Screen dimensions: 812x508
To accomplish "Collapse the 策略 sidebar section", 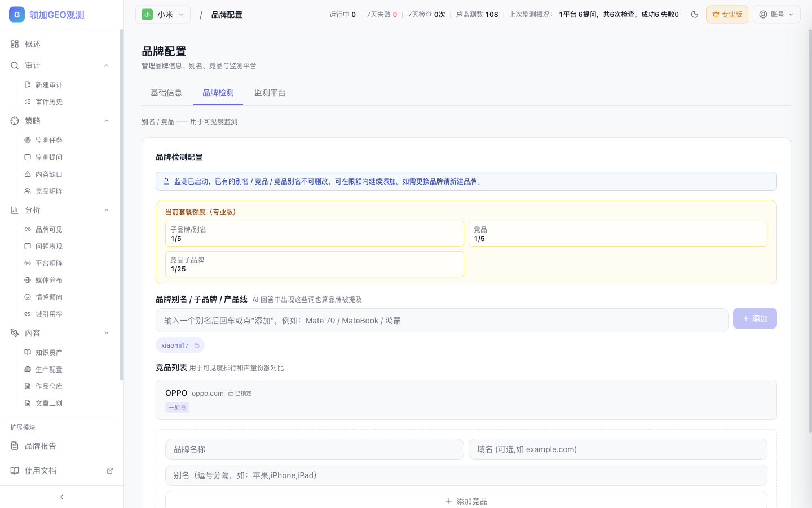I will (107, 121).
